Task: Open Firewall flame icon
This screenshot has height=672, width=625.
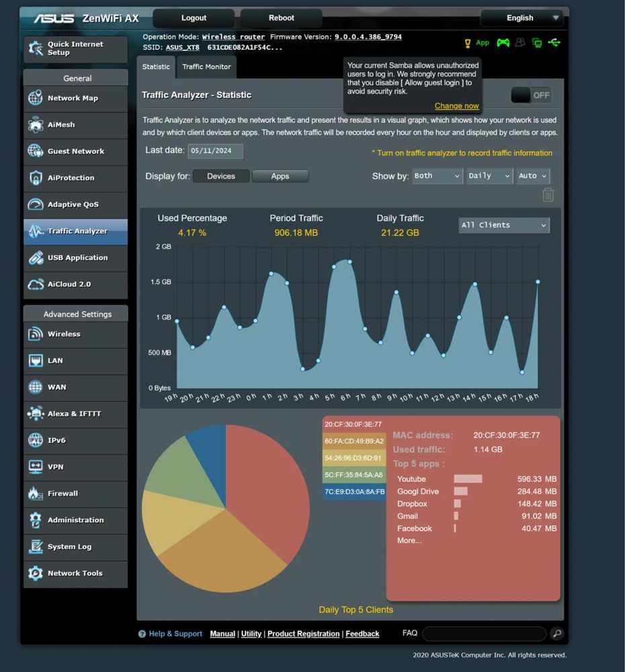Action: point(36,493)
